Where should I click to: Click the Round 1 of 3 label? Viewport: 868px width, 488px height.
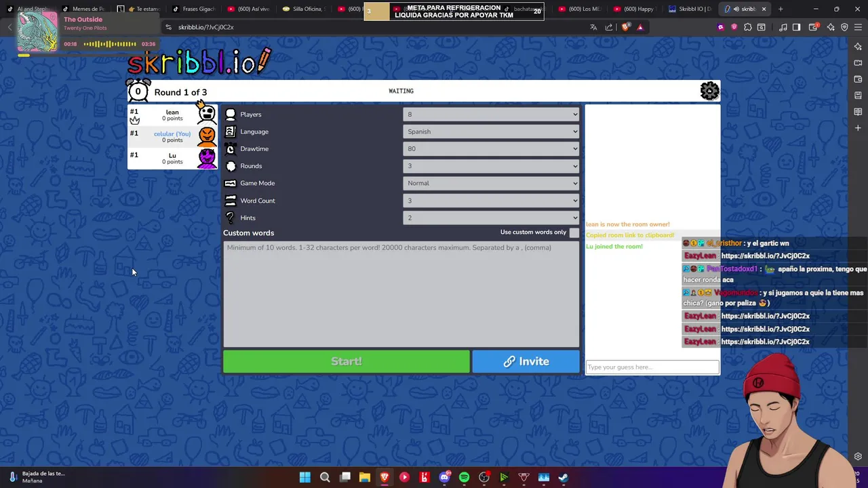coord(180,92)
